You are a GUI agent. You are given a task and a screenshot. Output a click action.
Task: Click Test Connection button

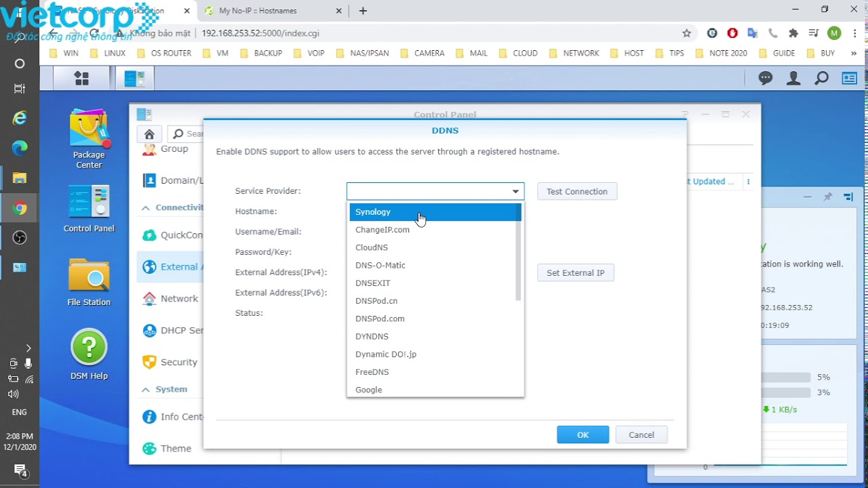[577, 192]
